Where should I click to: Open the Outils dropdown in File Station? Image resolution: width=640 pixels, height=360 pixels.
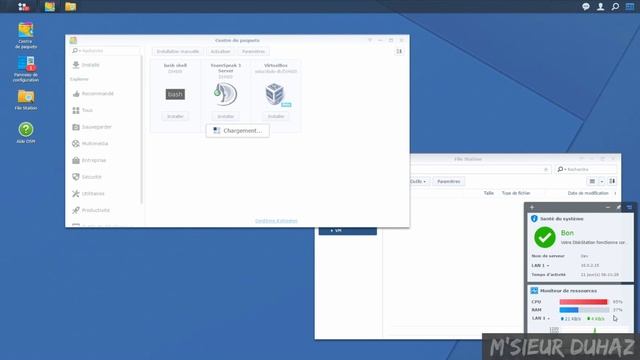point(418,181)
